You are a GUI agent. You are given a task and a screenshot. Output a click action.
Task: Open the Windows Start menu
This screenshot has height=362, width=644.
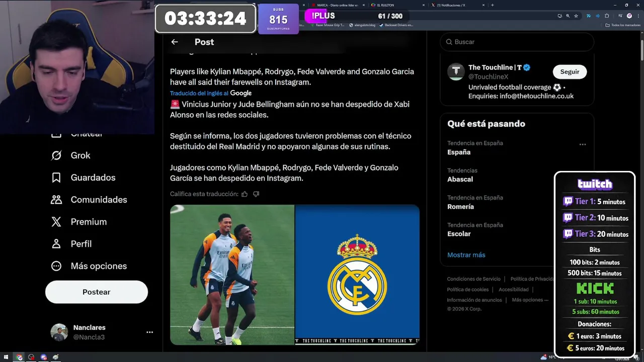pos(6,357)
